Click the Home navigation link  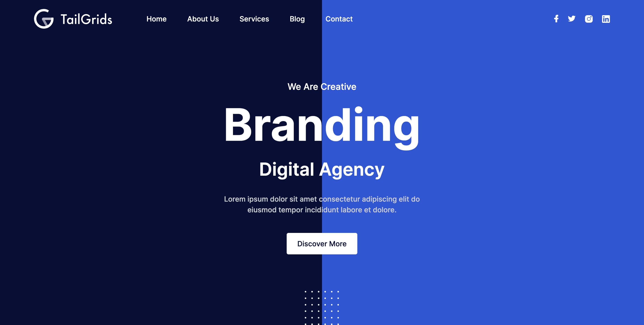tap(156, 19)
